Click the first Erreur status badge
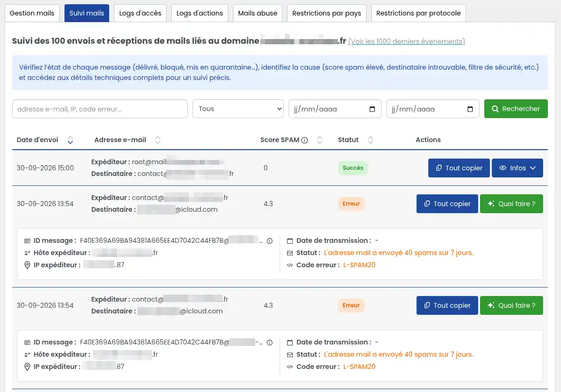This screenshot has height=392, width=561. point(351,203)
